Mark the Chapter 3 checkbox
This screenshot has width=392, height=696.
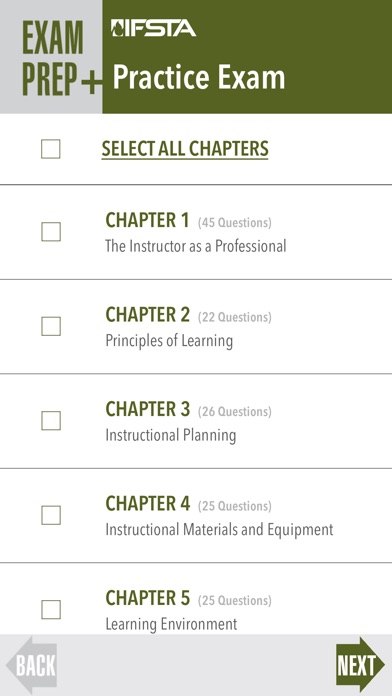pos(51,421)
